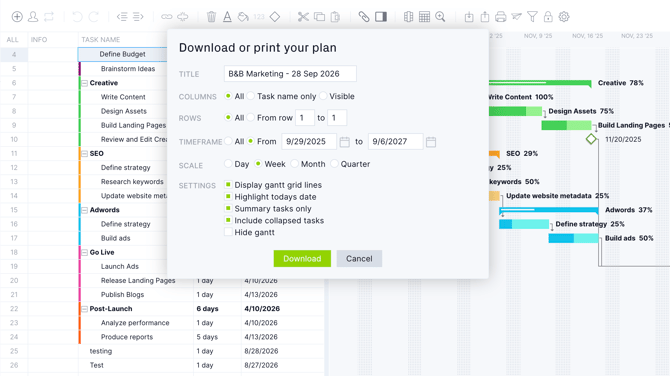
Task: Click the TASK NAME column header
Action: tap(101, 40)
